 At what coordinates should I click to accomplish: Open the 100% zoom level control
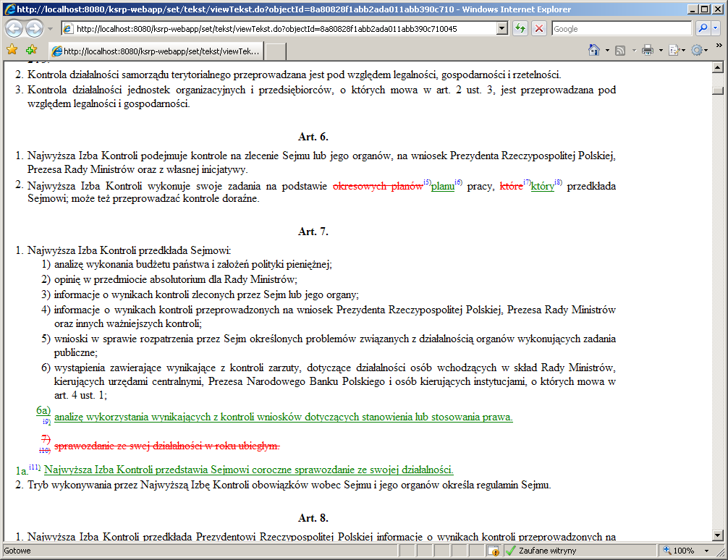click(679, 551)
